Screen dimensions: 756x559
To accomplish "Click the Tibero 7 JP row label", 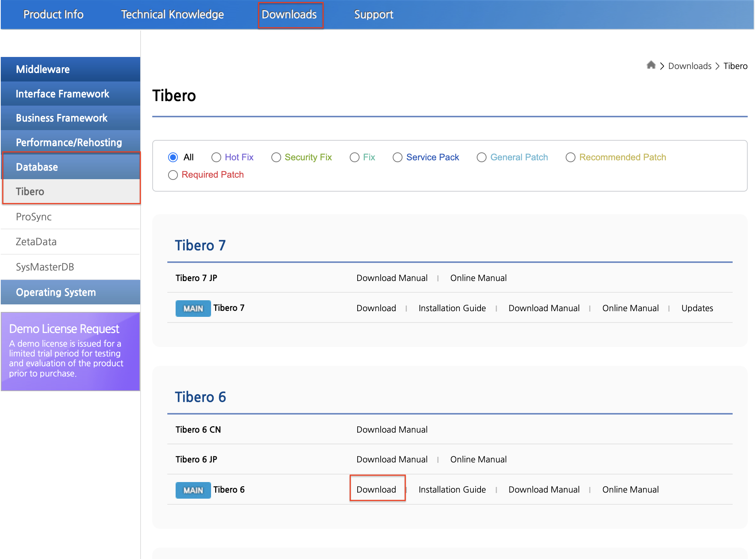I will (196, 278).
